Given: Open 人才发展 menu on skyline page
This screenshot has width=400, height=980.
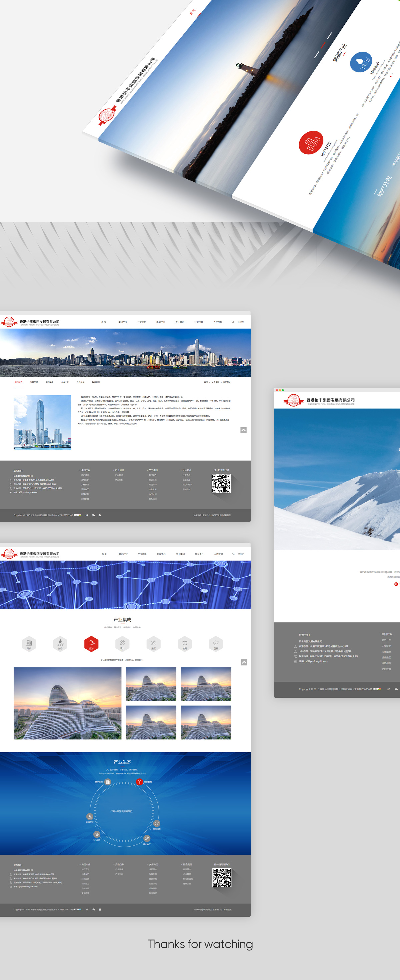Looking at the screenshot, I should coord(218,322).
